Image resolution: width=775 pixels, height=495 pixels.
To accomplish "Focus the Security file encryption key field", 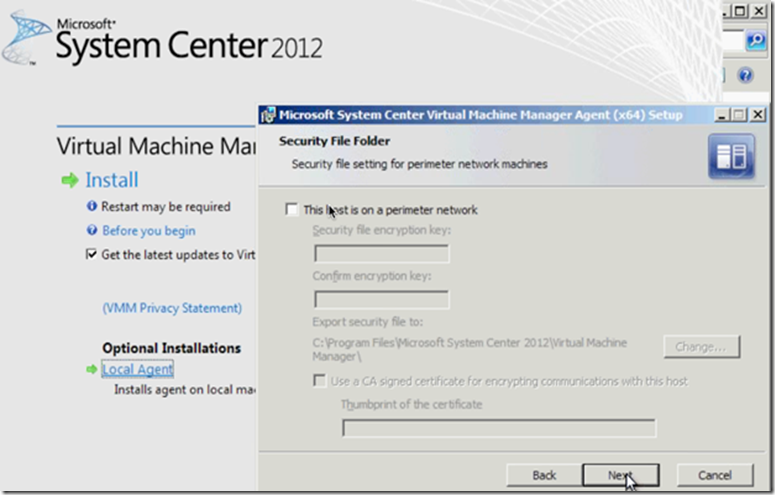I will pyautogui.click(x=382, y=254).
